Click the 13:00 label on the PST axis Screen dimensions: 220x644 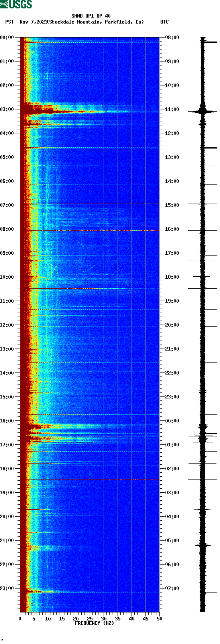(7, 349)
